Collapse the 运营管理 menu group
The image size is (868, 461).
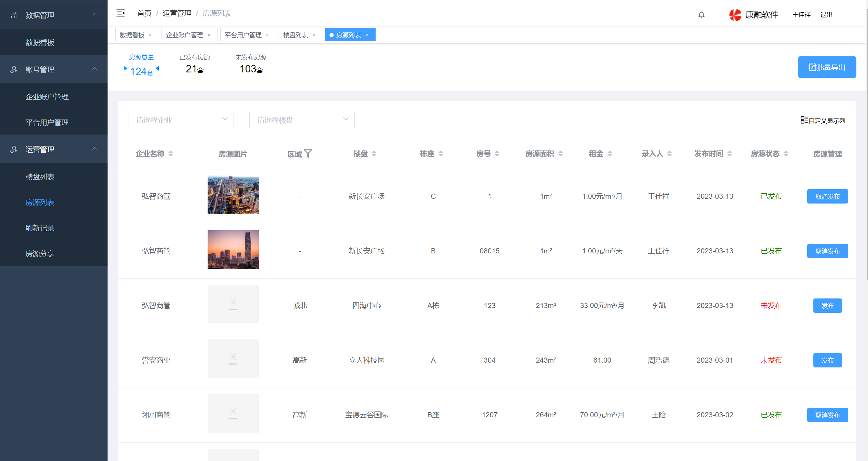(95, 149)
